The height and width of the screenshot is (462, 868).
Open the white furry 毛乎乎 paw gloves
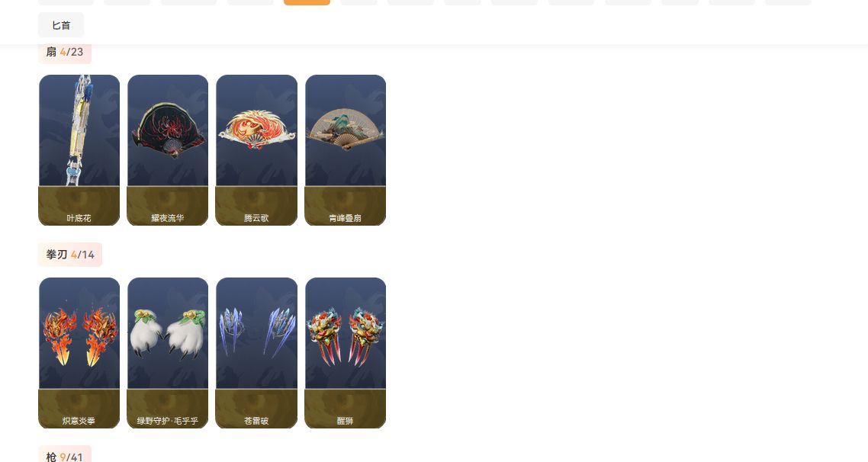[x=168, y=333]
